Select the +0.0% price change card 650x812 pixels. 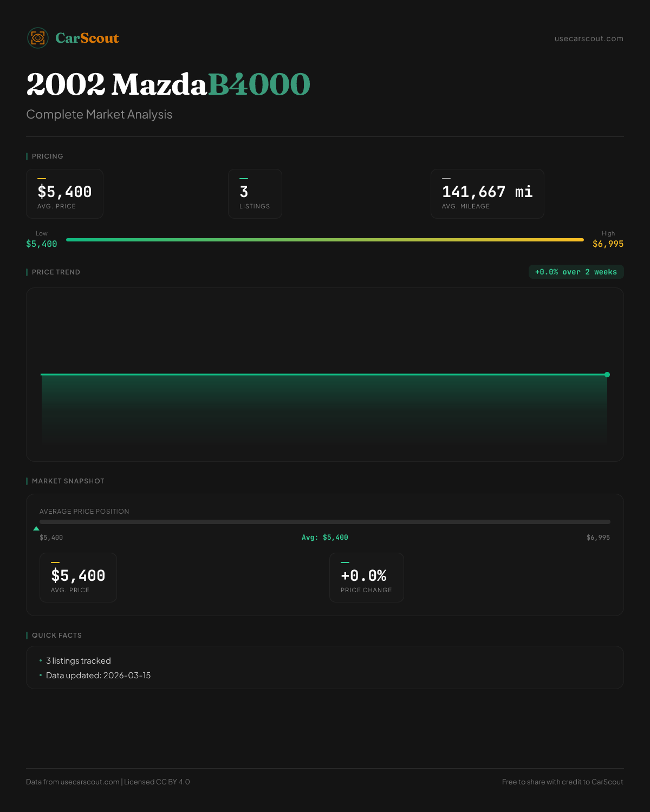[366, 578]
